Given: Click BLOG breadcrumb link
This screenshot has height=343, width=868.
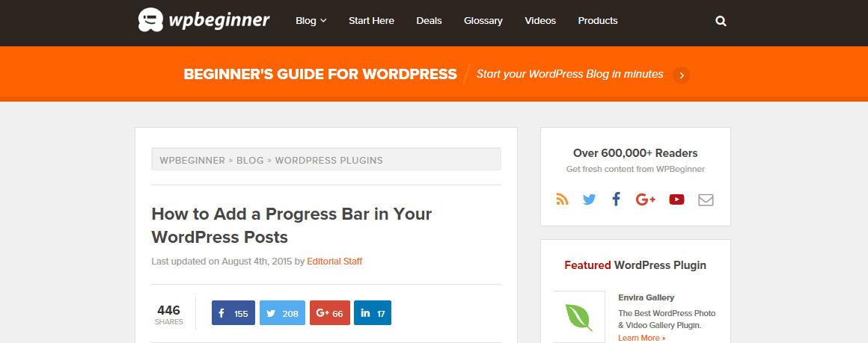Looking at the screenshot, I should [250, 161].
